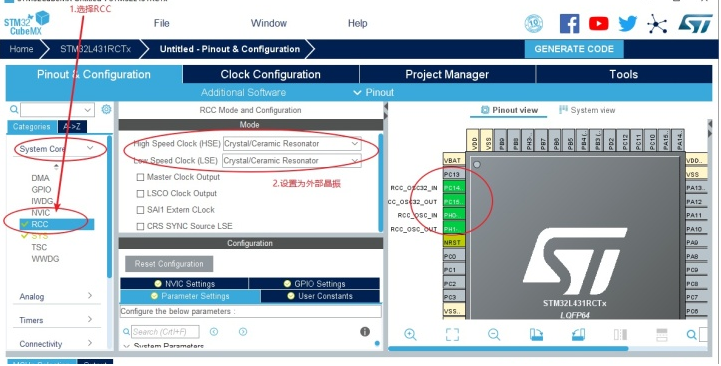Enable LSCO Clock Output checkbox

pyautogui.click(x=140, y=194)
